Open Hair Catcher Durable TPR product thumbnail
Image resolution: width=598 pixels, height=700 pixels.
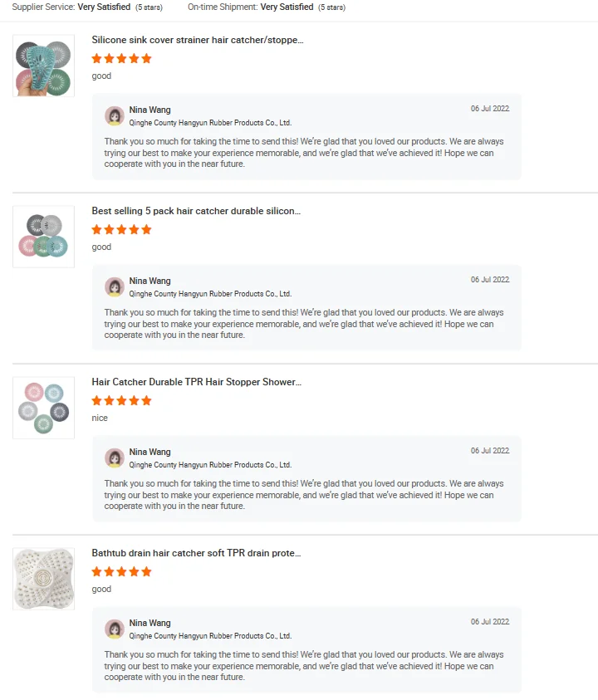pos(43,408)
